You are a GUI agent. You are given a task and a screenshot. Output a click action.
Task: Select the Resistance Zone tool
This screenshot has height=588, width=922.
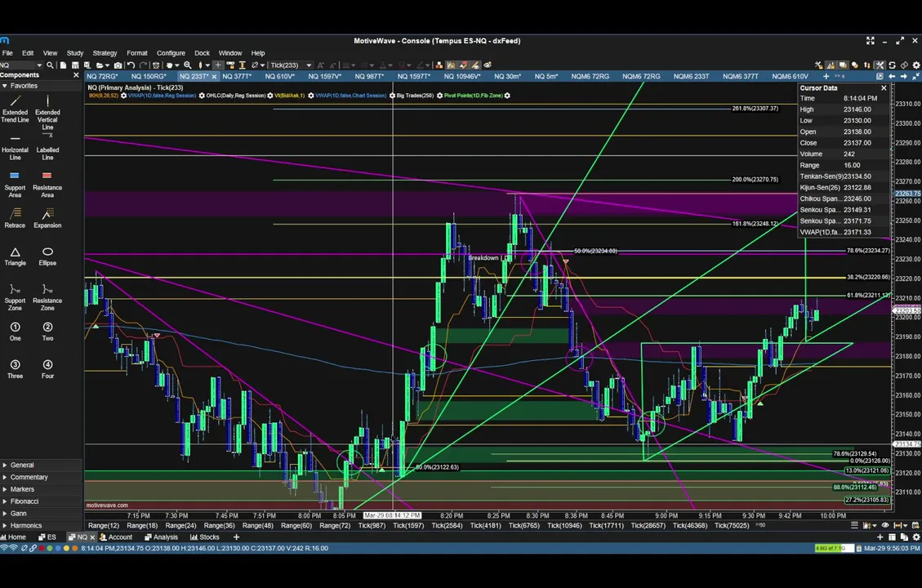47,297
